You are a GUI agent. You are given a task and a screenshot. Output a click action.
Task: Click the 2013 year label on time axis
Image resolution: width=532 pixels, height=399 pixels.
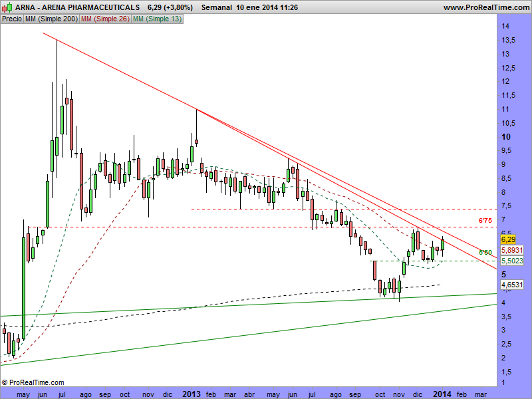click(x=192, y=394)
